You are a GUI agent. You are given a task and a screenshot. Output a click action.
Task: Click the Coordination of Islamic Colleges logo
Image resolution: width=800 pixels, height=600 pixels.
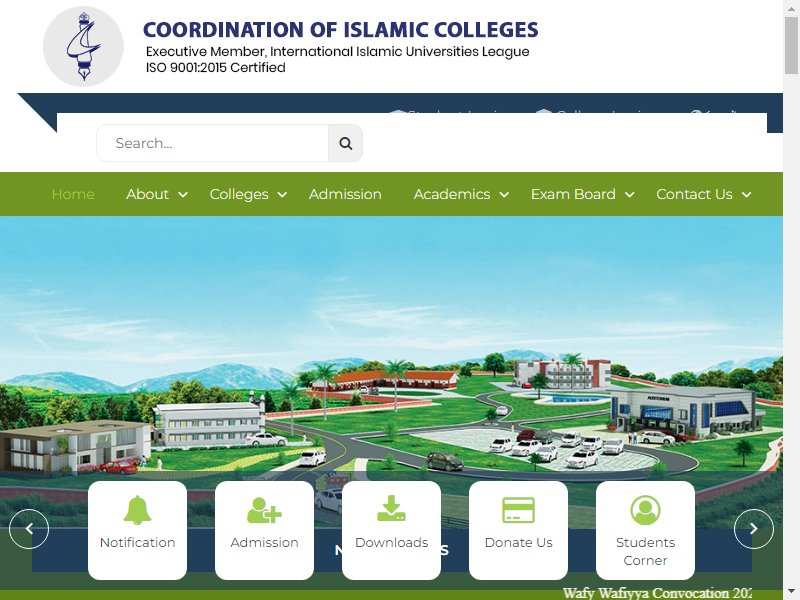coord(83,46)
